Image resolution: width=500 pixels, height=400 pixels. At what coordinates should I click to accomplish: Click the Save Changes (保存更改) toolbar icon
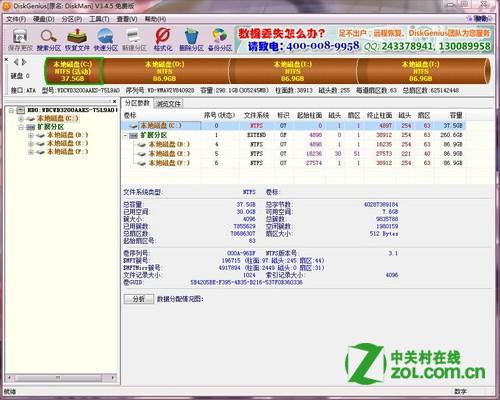[x=20, y=37]
